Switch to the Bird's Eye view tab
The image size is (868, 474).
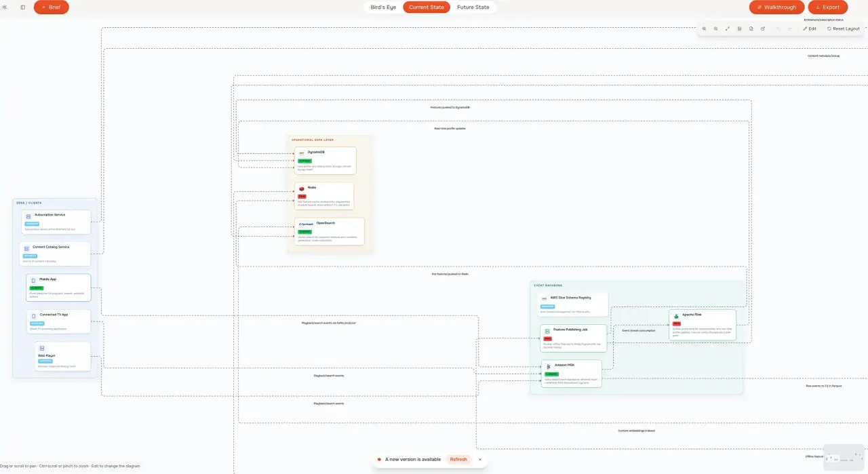tap(383, 7)
